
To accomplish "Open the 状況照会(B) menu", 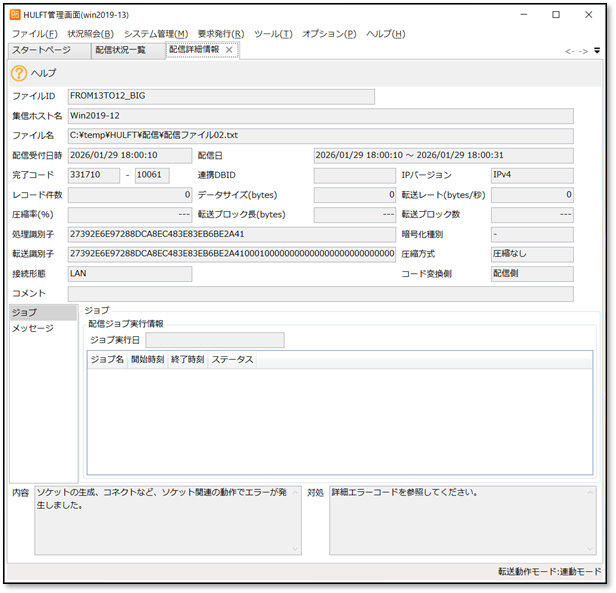I will click(x=91, y=34).
